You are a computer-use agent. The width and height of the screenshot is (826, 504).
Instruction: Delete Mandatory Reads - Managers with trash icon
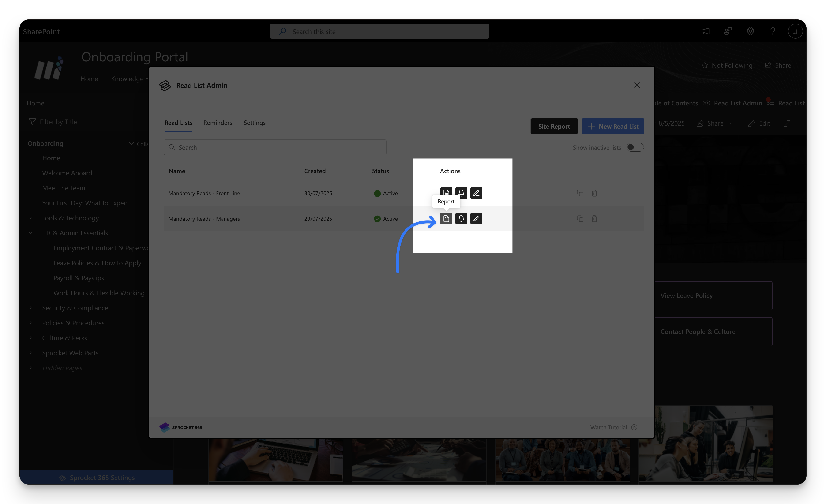coord(594,218)
